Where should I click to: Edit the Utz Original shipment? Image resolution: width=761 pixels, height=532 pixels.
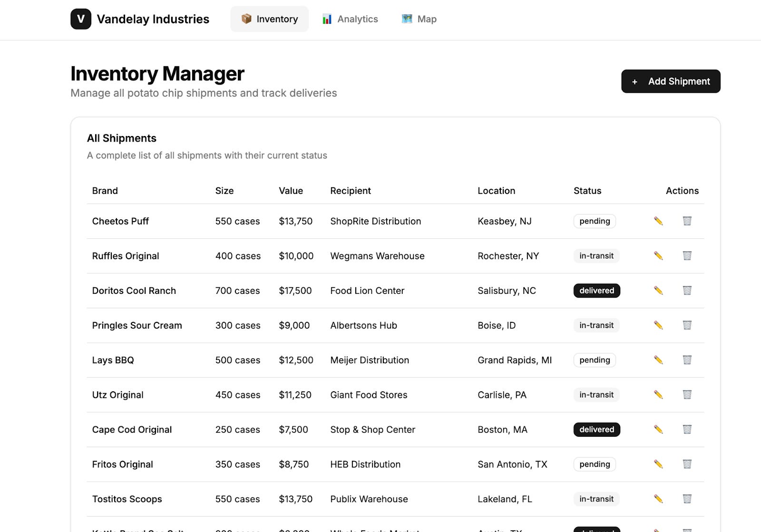point(658,395)
